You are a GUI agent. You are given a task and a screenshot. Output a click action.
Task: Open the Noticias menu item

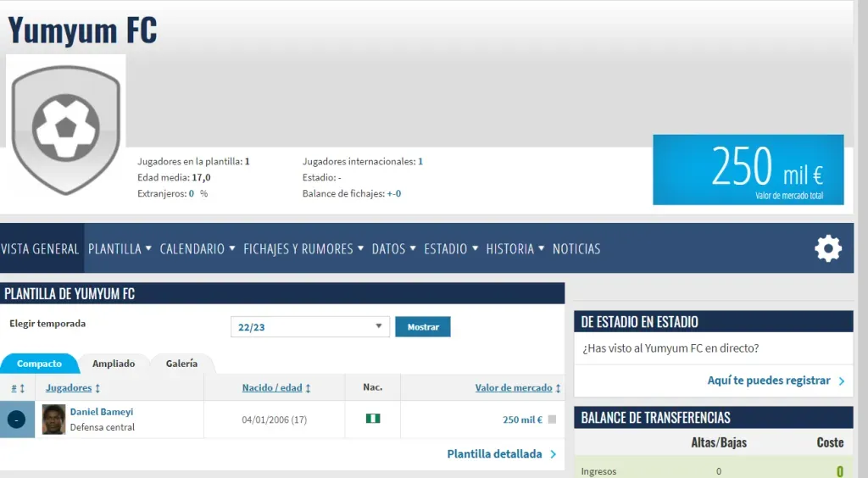click(576, 249)
